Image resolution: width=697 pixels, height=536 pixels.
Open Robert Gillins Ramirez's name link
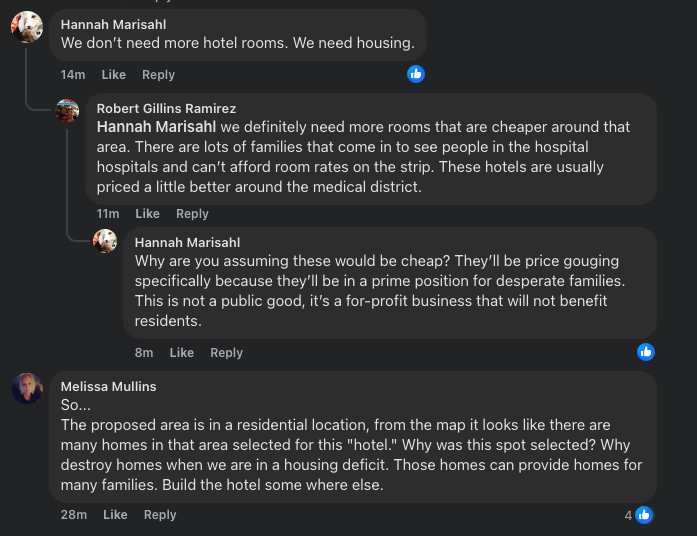click(166, 108)
